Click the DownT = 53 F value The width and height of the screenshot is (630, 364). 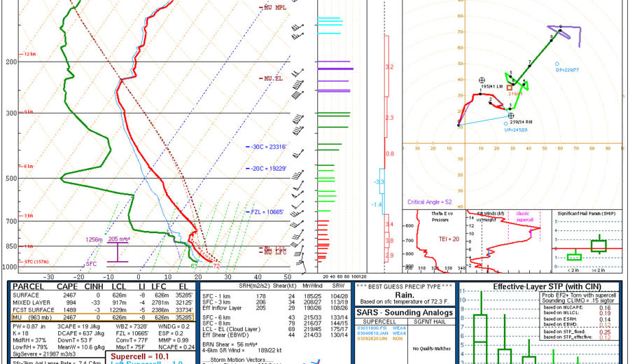[x=75, y=340]
